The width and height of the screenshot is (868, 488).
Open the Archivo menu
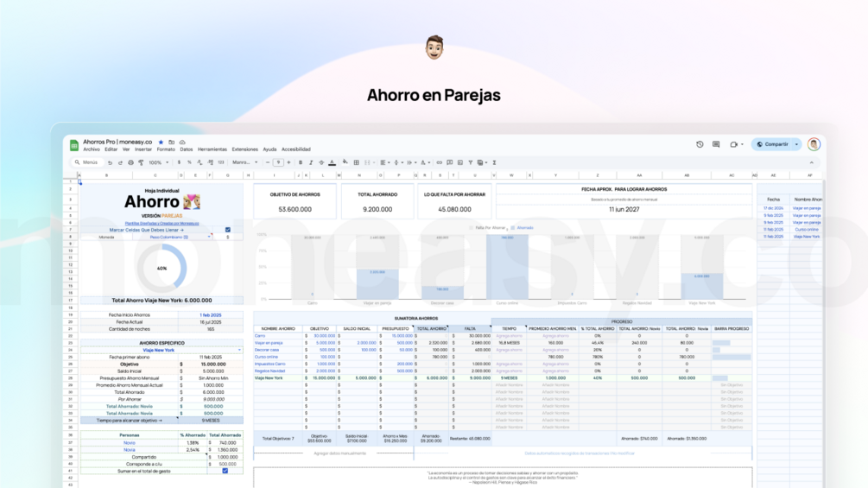coord(92,149)
